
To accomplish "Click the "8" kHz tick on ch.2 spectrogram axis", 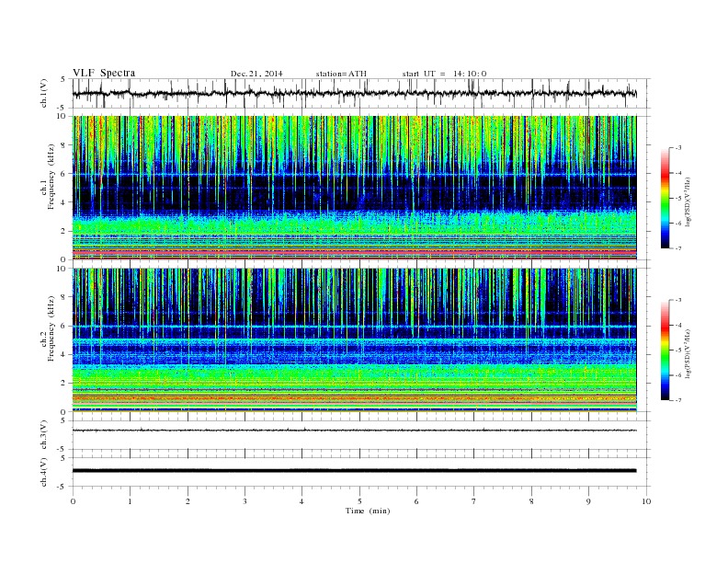I will click(x=63, y=297).
